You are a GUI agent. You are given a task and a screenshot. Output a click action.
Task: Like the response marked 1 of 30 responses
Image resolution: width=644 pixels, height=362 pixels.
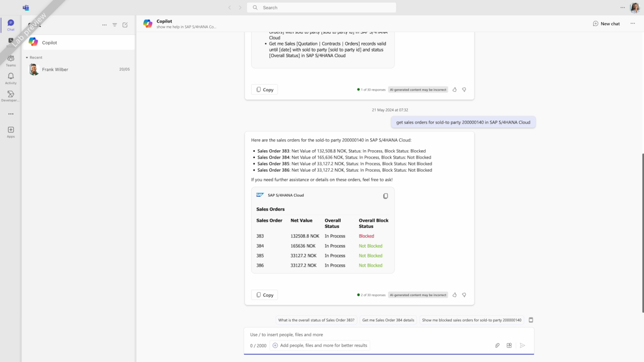coord(455,90)
